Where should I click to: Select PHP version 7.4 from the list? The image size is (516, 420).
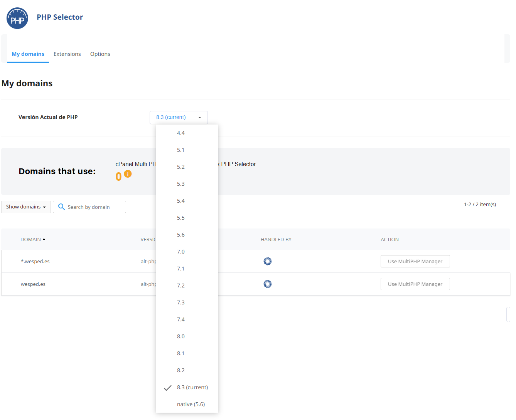181,319
